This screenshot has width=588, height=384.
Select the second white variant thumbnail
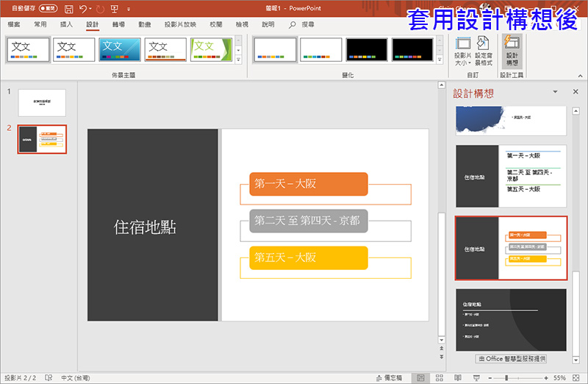click(321, 49)
